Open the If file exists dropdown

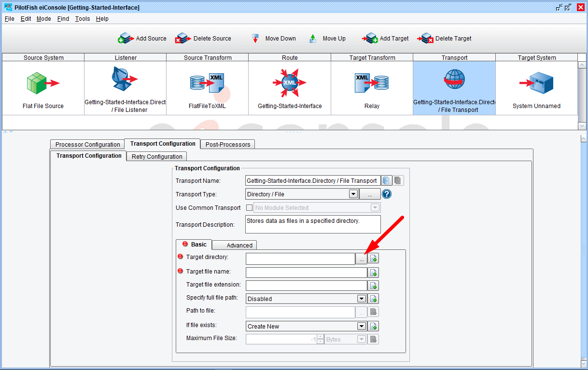(362, 326)
